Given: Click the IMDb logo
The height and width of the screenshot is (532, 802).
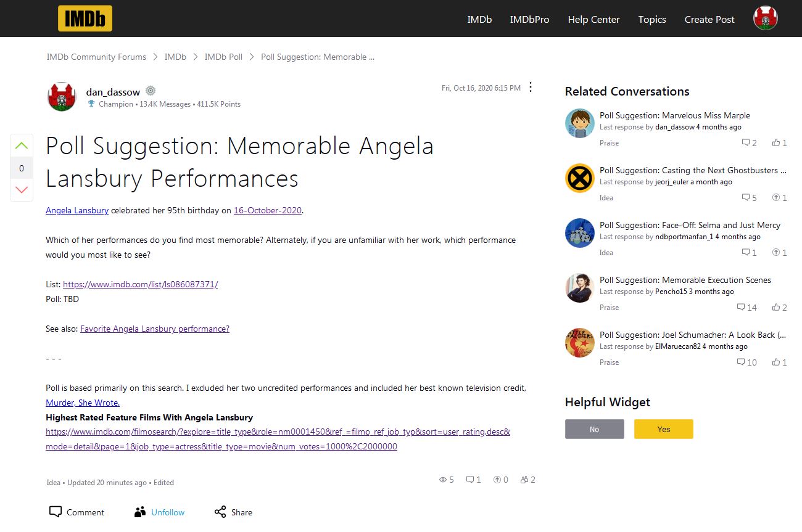Looking at the screenshot, I should 85,18.
